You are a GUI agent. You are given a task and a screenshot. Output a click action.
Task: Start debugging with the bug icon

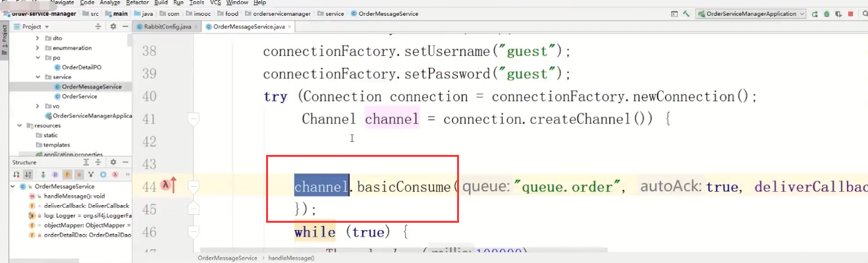827,14
